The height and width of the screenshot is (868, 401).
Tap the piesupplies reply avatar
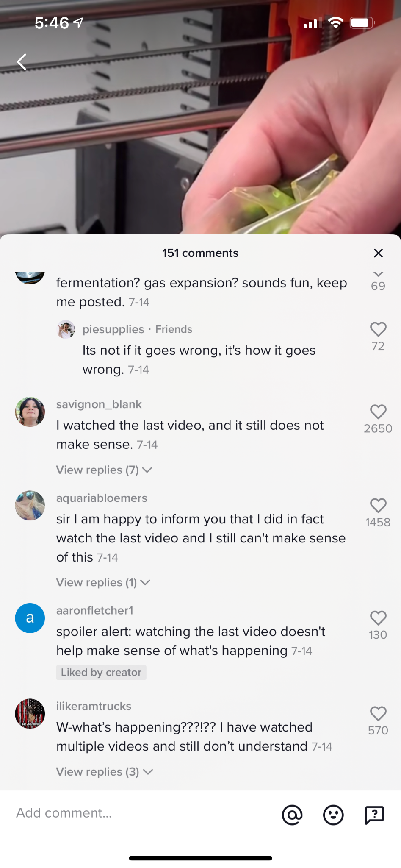click(66, 329)
